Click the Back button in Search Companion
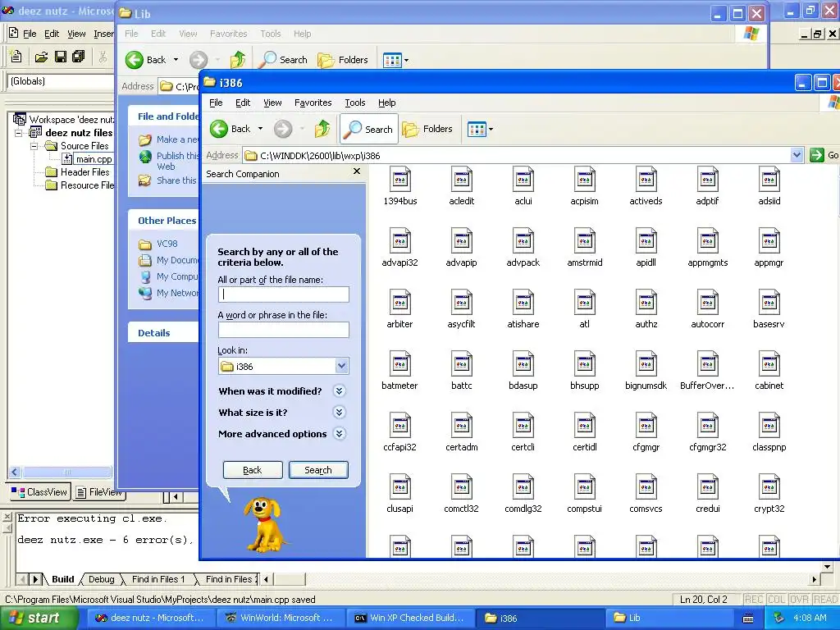840x630 pixels. coord(253,470)
